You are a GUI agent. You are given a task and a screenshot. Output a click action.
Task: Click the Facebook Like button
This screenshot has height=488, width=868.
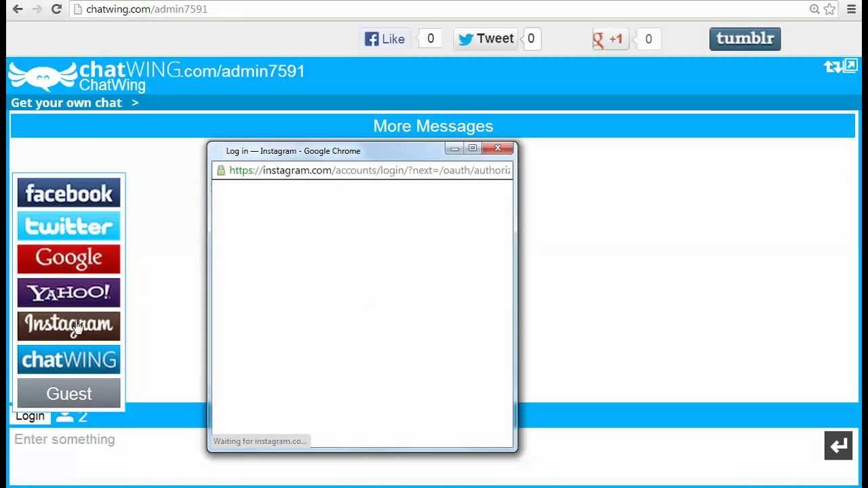click(385, 39)
